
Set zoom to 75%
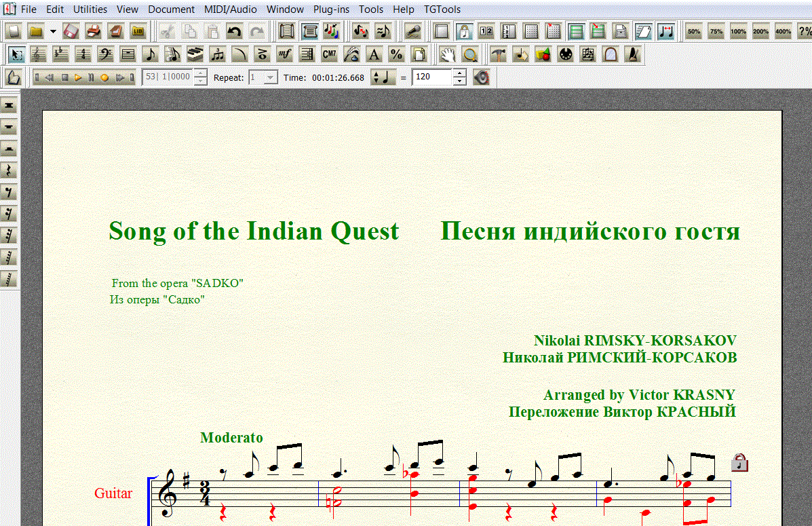[716, 32]
